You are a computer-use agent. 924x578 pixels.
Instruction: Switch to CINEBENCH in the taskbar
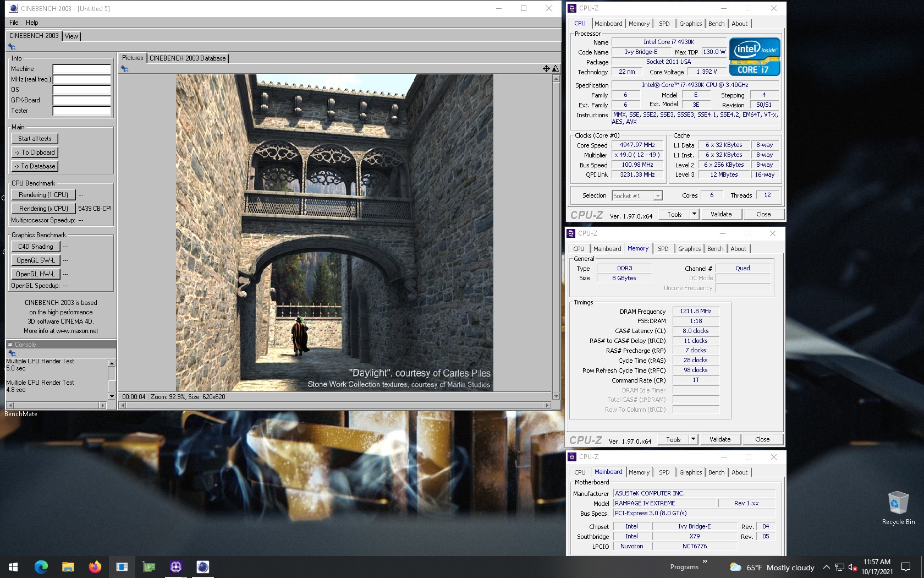coord(203,567)
